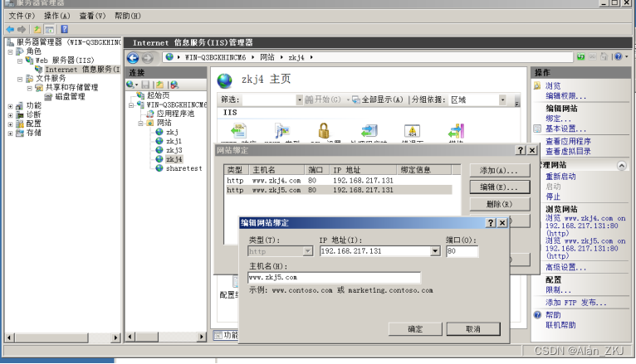Click the 绑定... link in the actions pane
This screenshot has width=636, height=364.
pos(558,119)
